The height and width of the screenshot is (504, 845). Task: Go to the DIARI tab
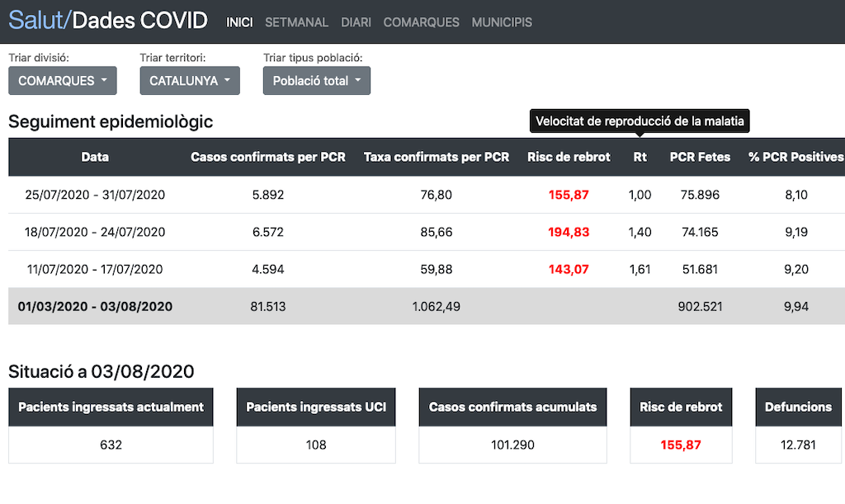pos(356,22)
